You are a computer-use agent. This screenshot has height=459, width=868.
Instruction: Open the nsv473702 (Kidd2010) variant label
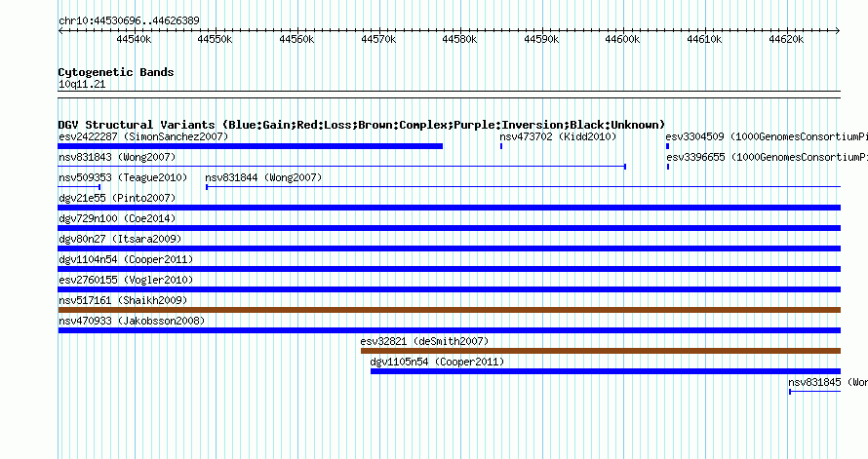tap(558, 136)
